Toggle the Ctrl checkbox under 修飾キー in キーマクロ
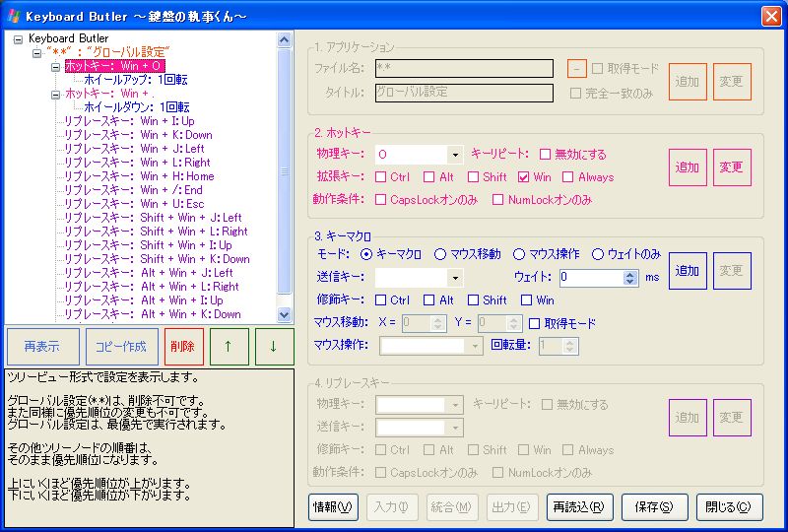Screen dimensions: 788x532 (x=380, y=300)
